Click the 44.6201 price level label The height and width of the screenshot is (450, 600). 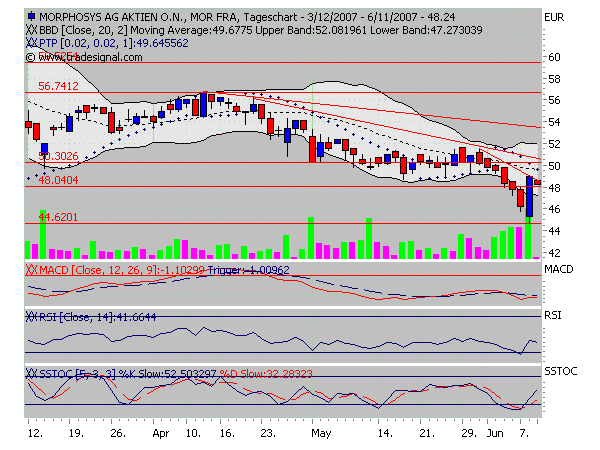(58, 216)
